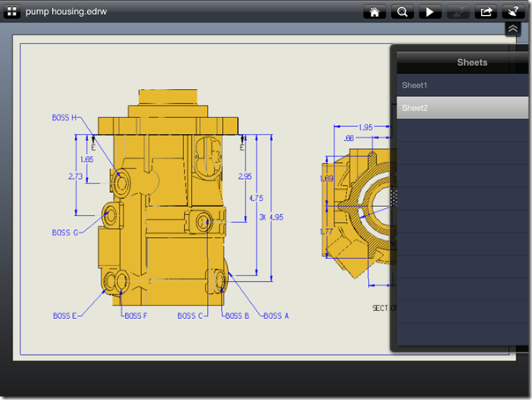Open the file browser grid icon
The image size is (532, 400).
click(x=11, y=11)
